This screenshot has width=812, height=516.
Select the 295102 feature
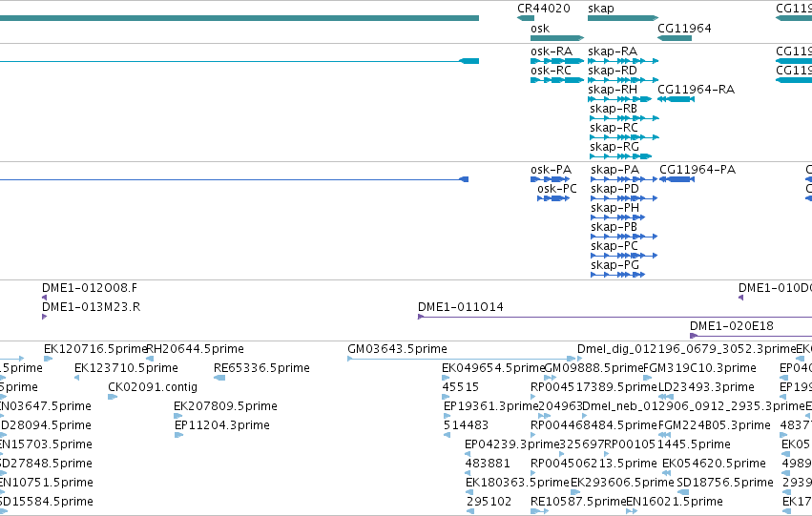pyautogui.click(x=470, y=511)
